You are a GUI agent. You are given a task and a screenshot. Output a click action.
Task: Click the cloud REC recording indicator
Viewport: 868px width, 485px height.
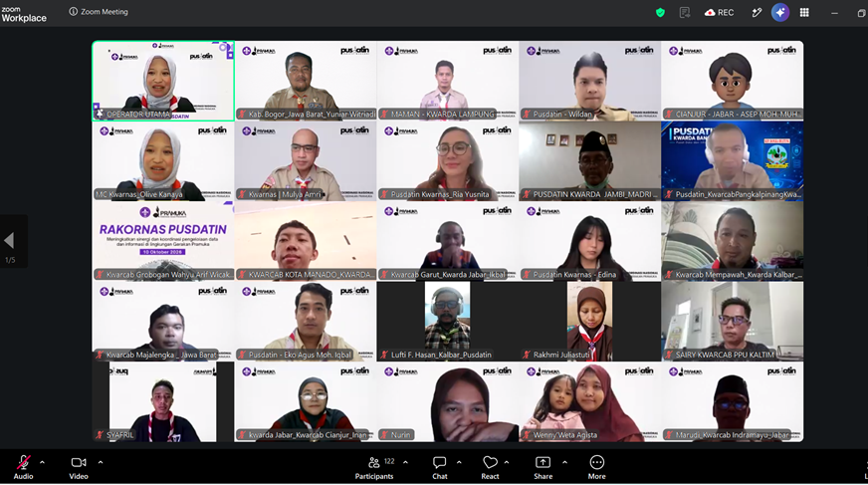pyautogui.click(x=719, y=12)
